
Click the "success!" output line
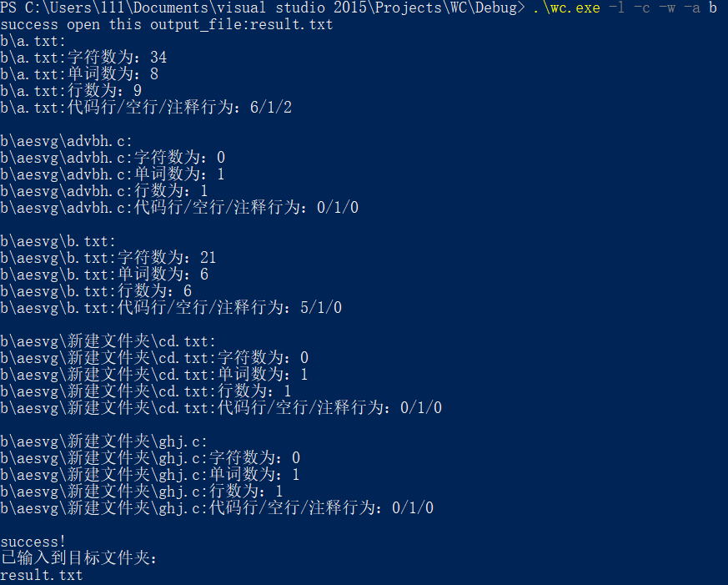(x=33, y=542)
